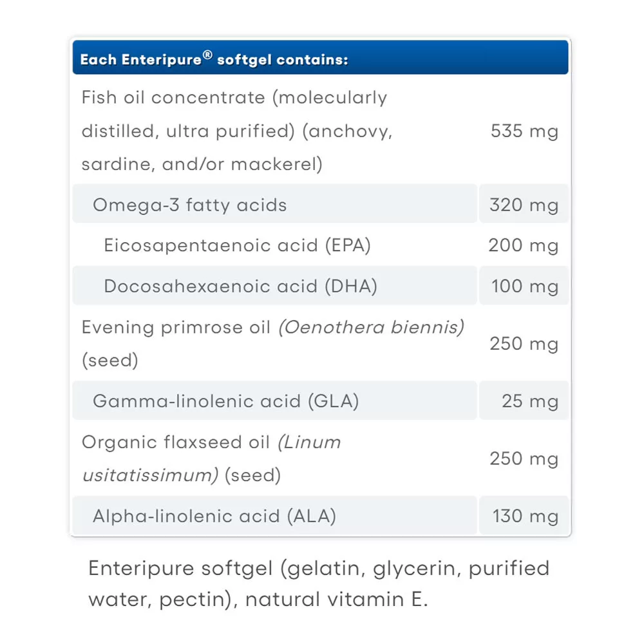
Task: Click the registered trademark symbol after Enteripure
Action: click(207, 55)
